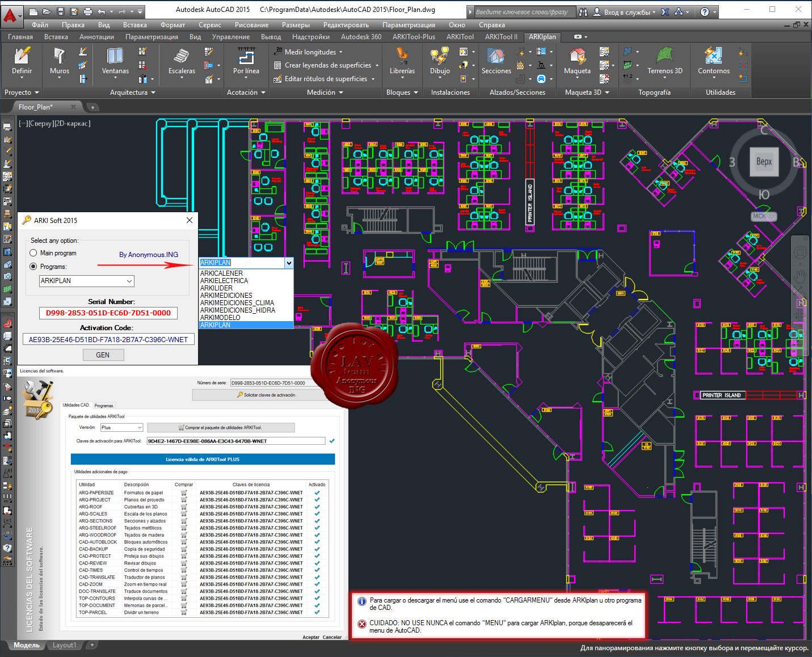Click the Cancelar button
The image size is (812, 657).
point(332,637)
